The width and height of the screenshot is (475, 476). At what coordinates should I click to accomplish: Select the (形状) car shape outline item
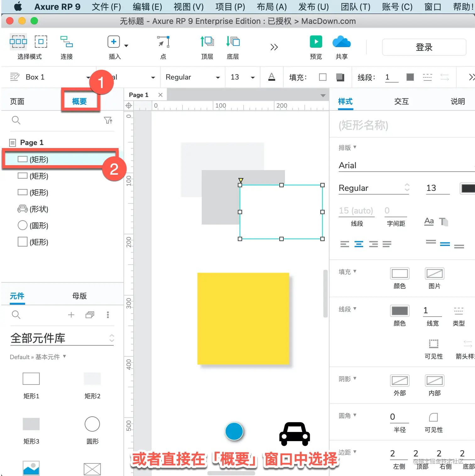(33, 209)
